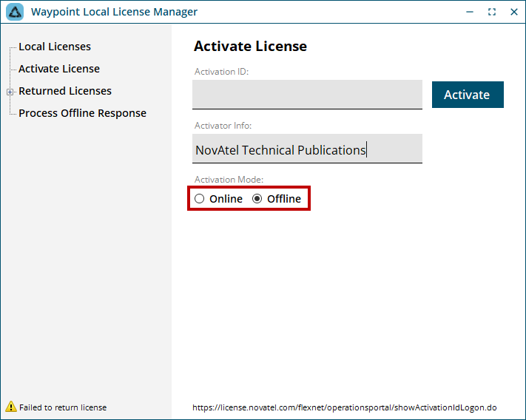The image size is (526, 420).
Task: Select Activate License in the navigation tree
Action: (x=59, y=69)
